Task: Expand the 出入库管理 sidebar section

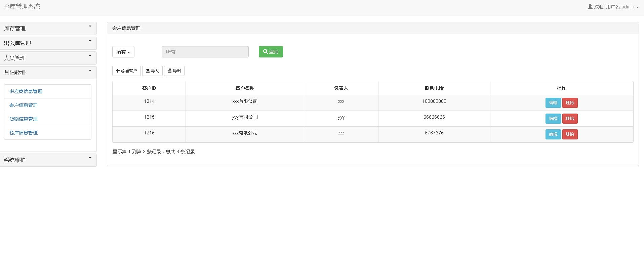Action: tap(48, 43)
